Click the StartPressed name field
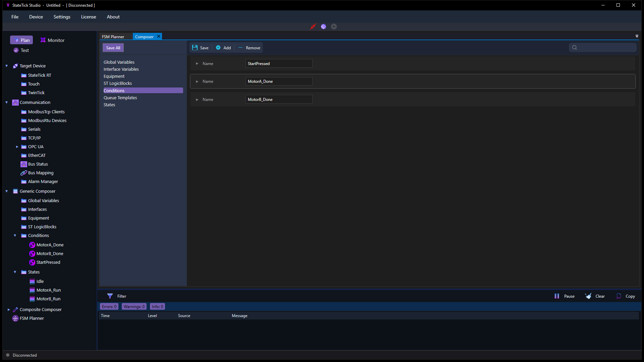This screenshot has height=362, width=644. 279,64
